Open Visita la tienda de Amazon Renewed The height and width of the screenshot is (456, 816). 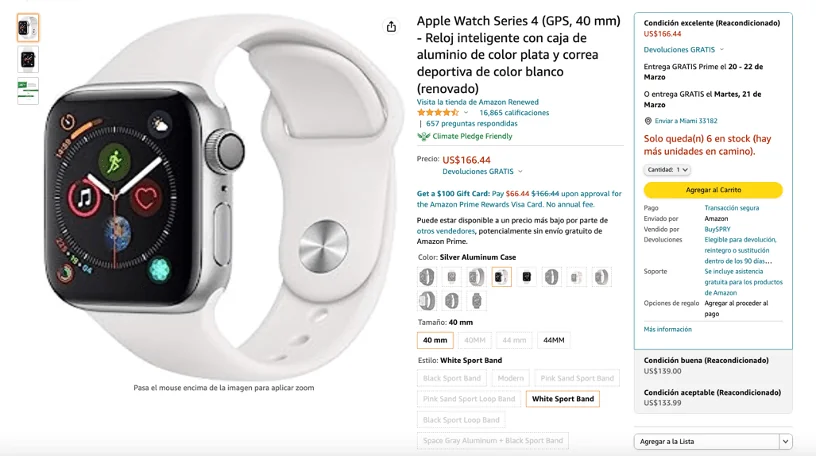tap(477, 102)
